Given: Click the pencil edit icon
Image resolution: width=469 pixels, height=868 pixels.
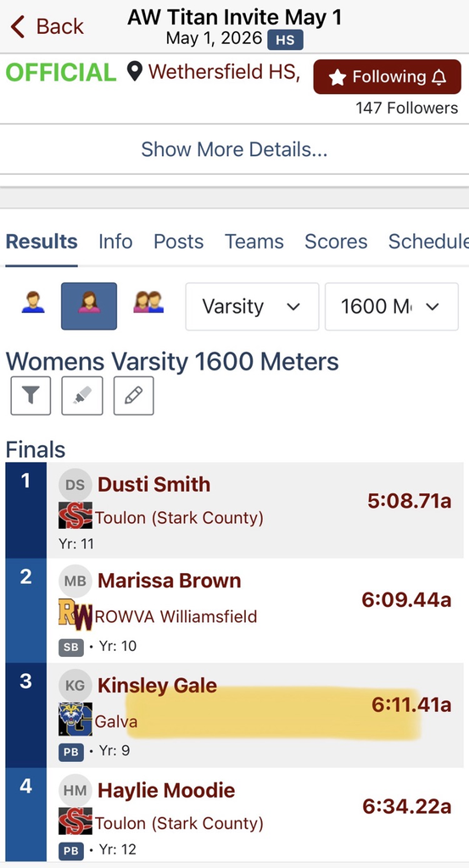Looking at the screenshot, I should [133, 396].
